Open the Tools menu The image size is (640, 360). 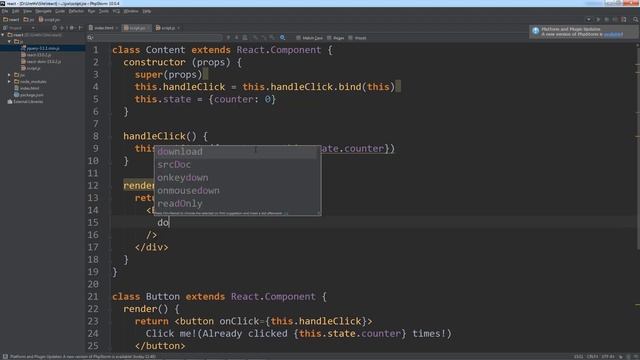coord(104,11)
